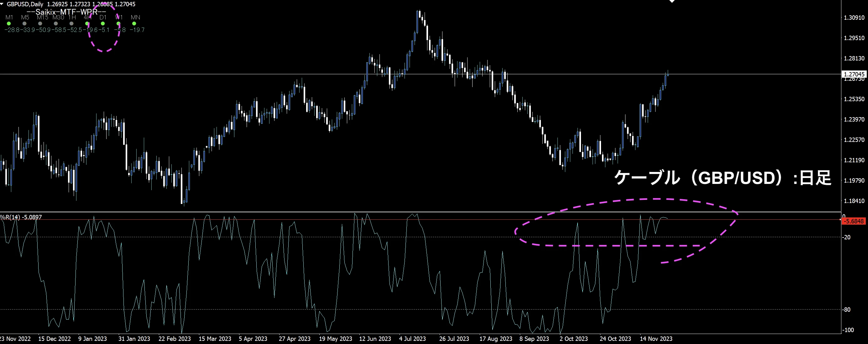Click the gray M5 signal dot
Image resolution: width=868 pixels, height=344 pixels.
pos(24,23)
